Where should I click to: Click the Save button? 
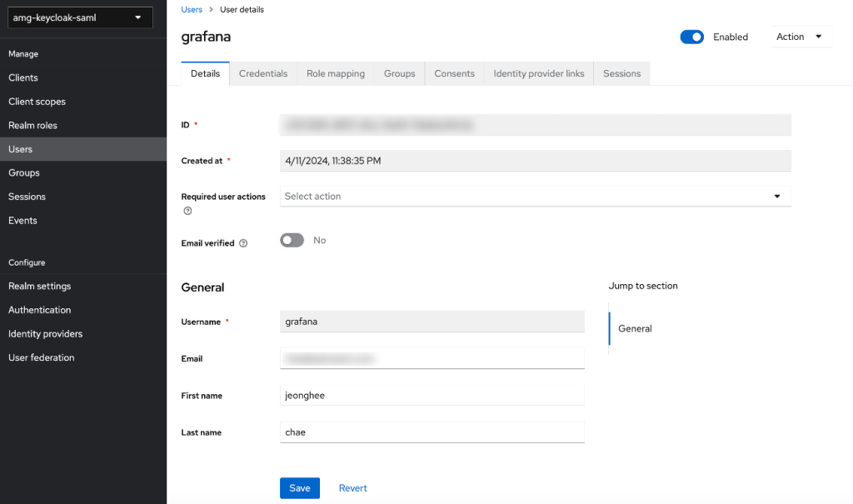click(x=300, y=488)
